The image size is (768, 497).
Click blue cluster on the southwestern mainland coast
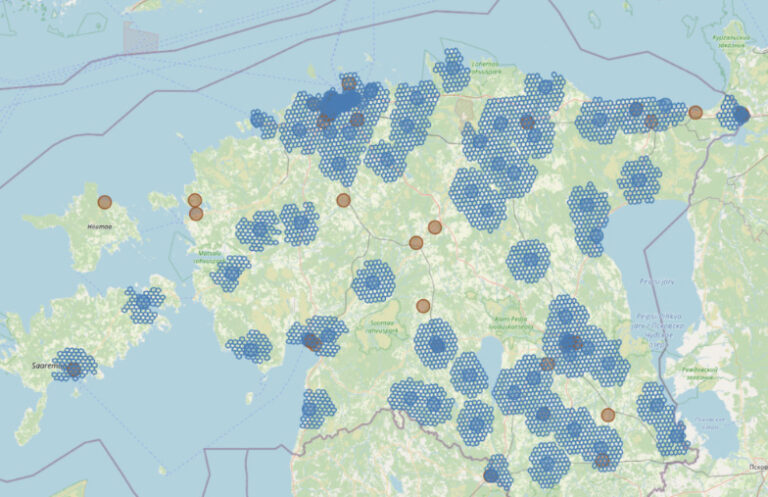(x=316, y=408)
